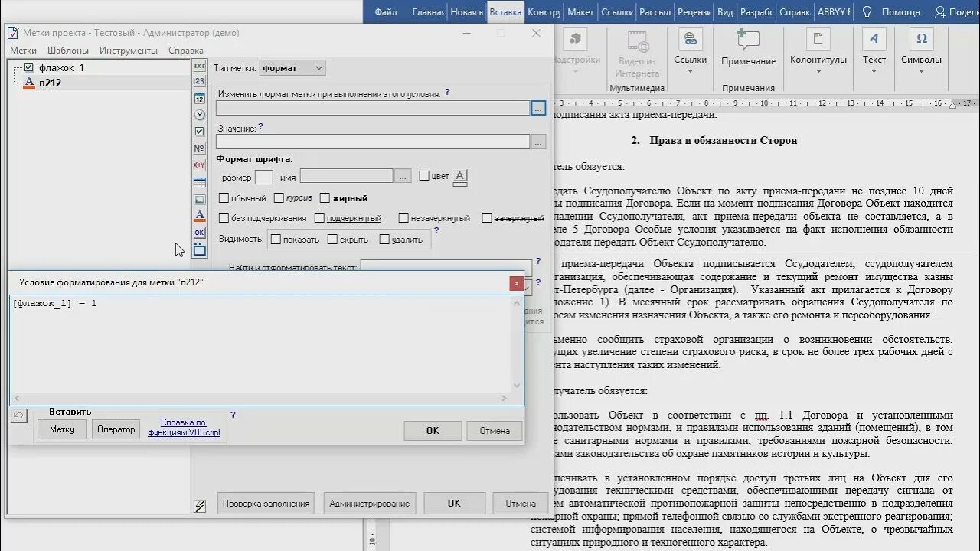Confirm condition dialog with OK
Viewport: 980px width, 551px height.
tap(433, 431)
